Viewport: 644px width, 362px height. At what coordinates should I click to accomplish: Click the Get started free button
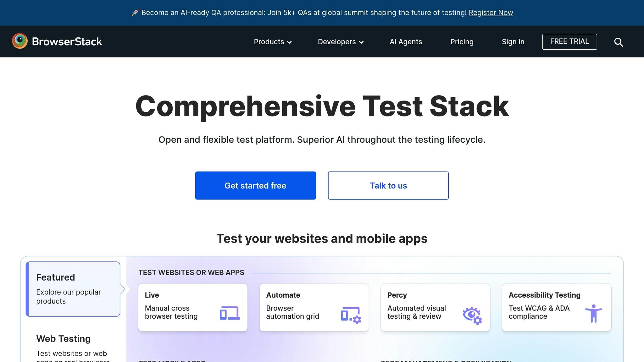coord(255,185)
